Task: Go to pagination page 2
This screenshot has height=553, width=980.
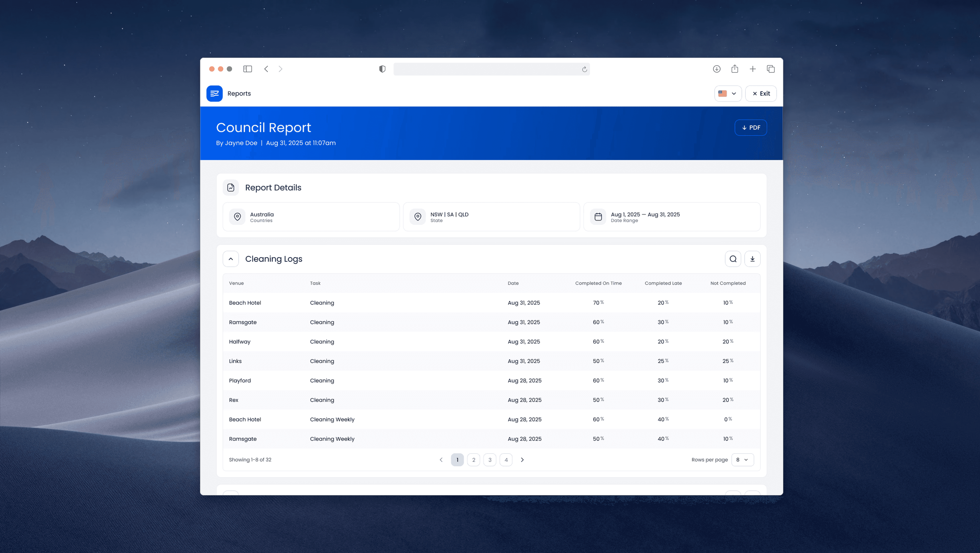Action: click(473, 460)
